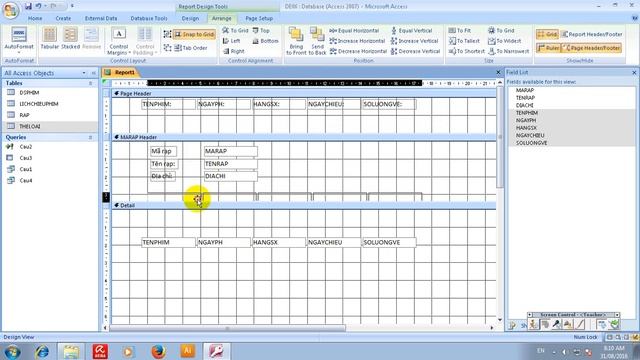Open the AutoFormat gallery
This screenshot has width=640, height=360.
(x=19, y=40)
